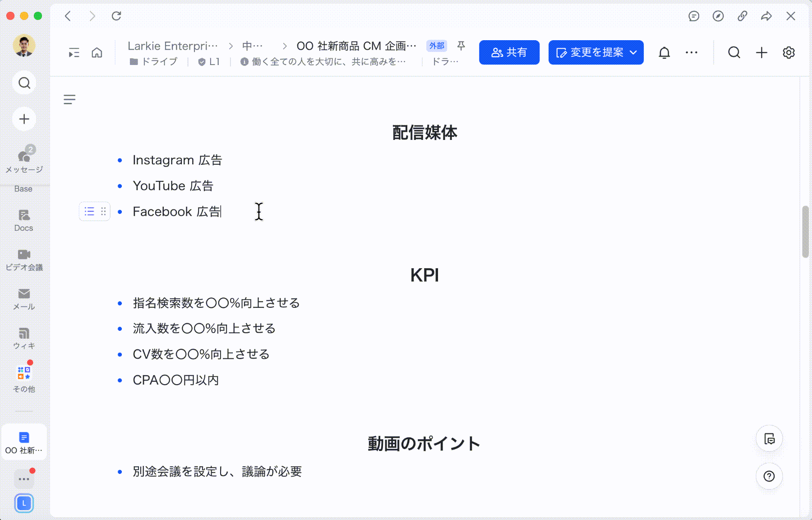This screenshot has height=520, width=812.
Task: Go to the home icon in the toolbar
Action: click(x=97, y=53)
